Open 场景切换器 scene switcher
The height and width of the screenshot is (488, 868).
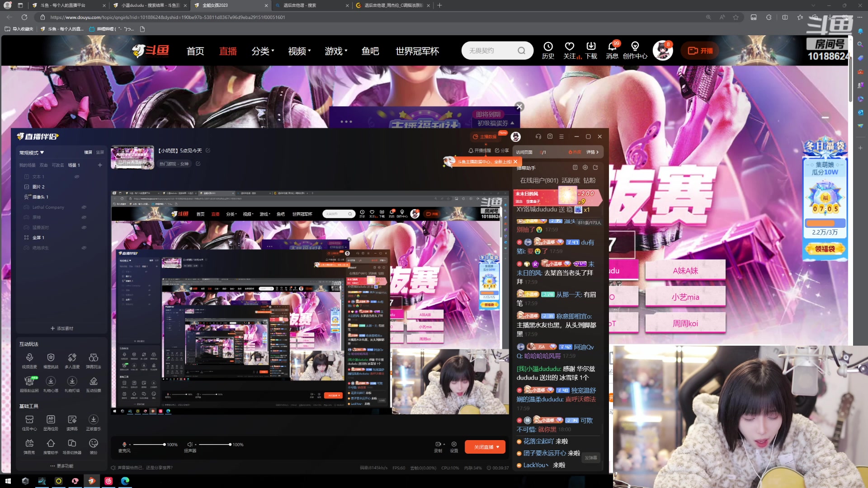[x=72, y=446]
